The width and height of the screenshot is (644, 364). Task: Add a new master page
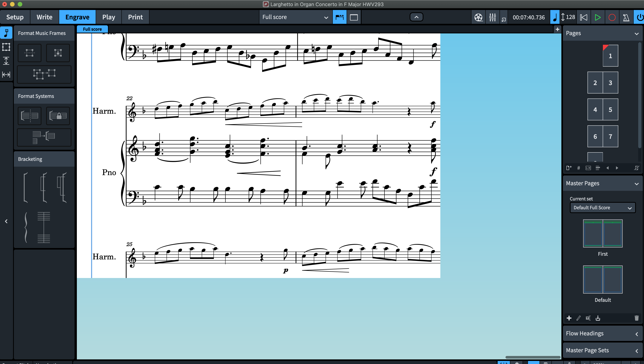(569, 318)
